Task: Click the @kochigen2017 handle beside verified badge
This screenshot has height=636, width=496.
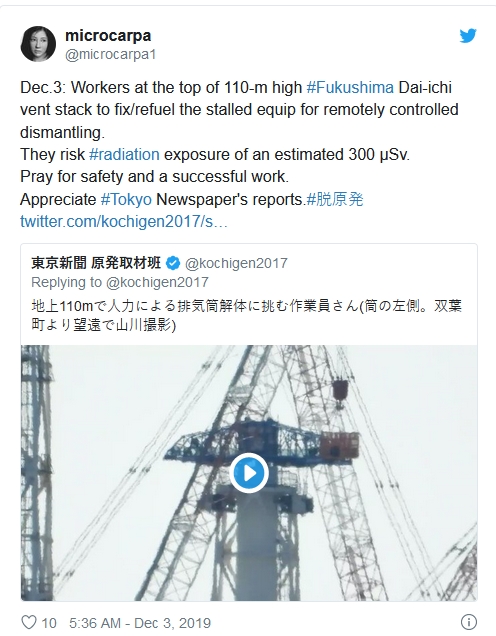Action: [236, 263]
